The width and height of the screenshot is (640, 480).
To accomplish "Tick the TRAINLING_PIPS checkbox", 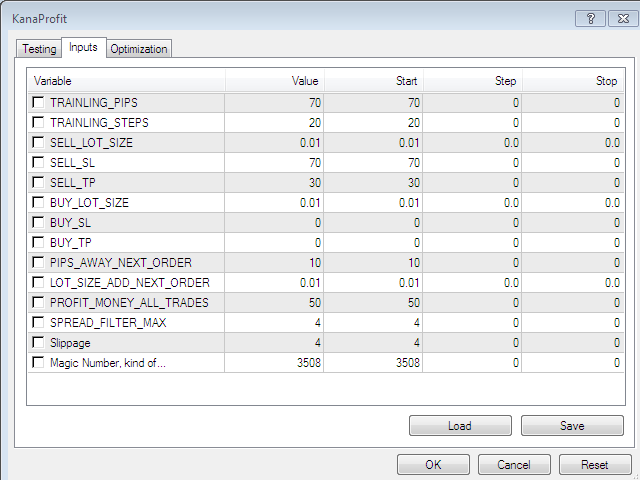I will point(38,102).
